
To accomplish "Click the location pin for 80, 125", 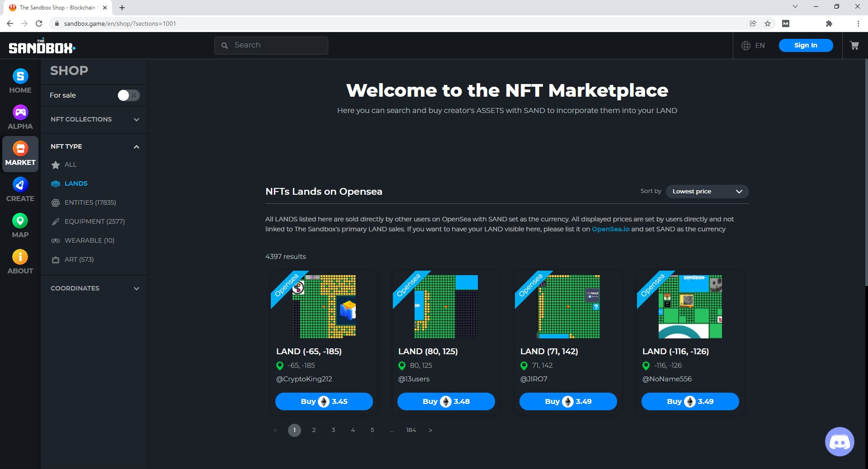I will pos(402,366).
